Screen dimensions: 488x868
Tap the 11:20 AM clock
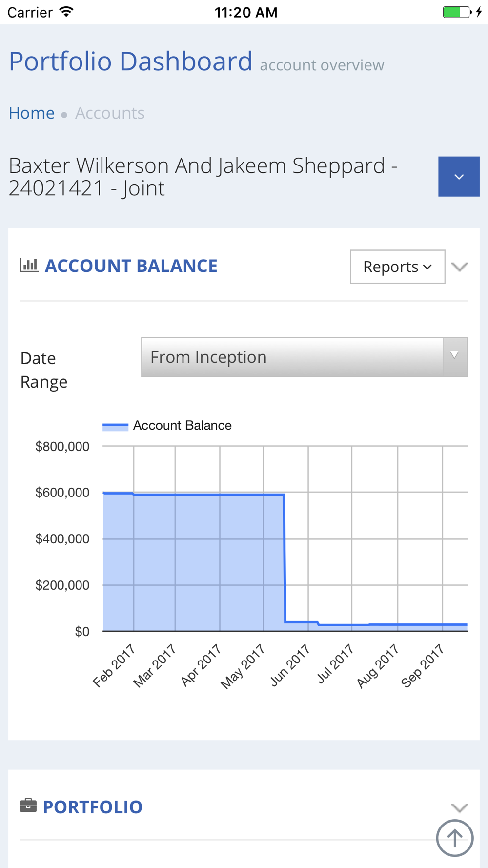(246, 12)
